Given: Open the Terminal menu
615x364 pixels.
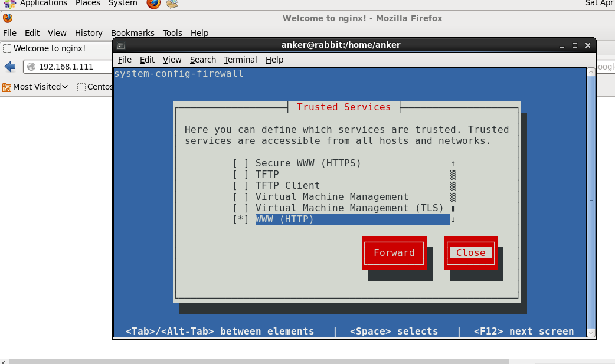Looking at the screenshot, I should (x=240, y=60).
